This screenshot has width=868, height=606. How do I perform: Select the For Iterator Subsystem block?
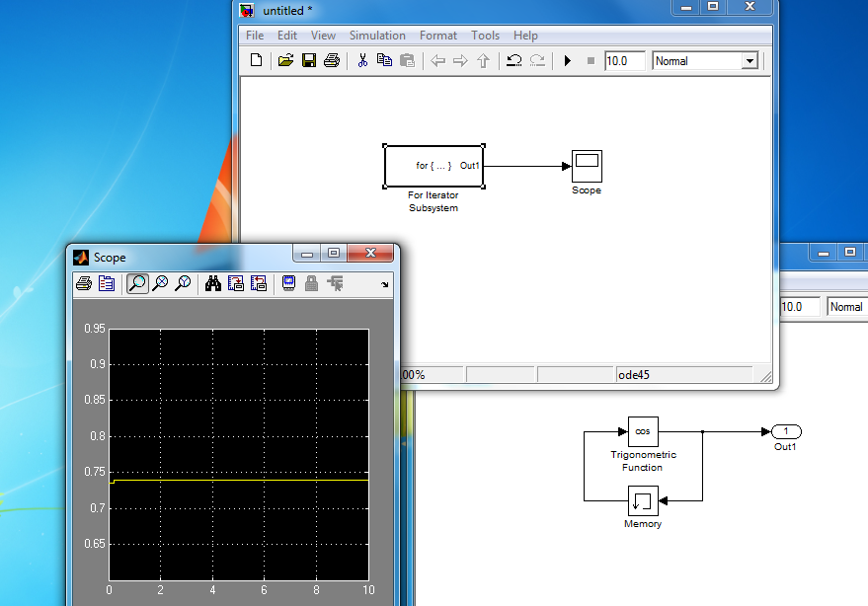(433, 166)
